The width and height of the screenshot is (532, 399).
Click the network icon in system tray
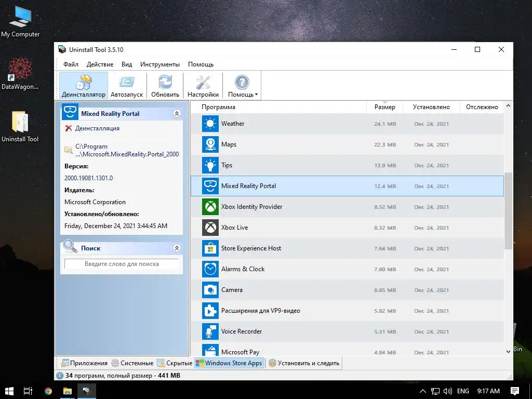[x=435, y=391]
